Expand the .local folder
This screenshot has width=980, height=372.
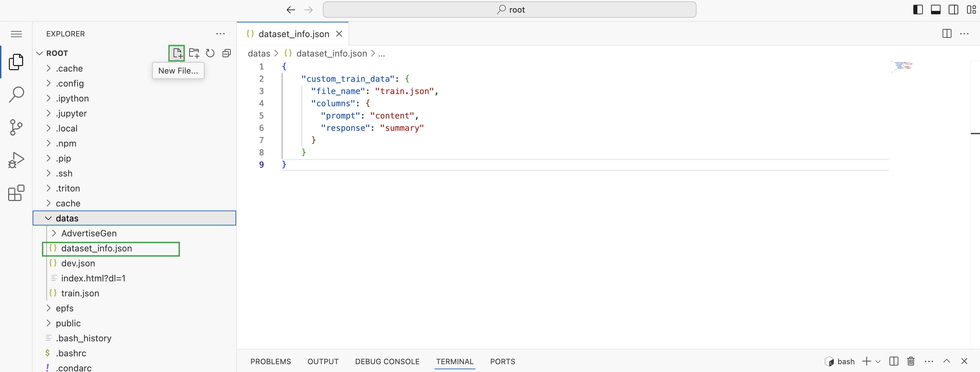click(x=48, y=128)
